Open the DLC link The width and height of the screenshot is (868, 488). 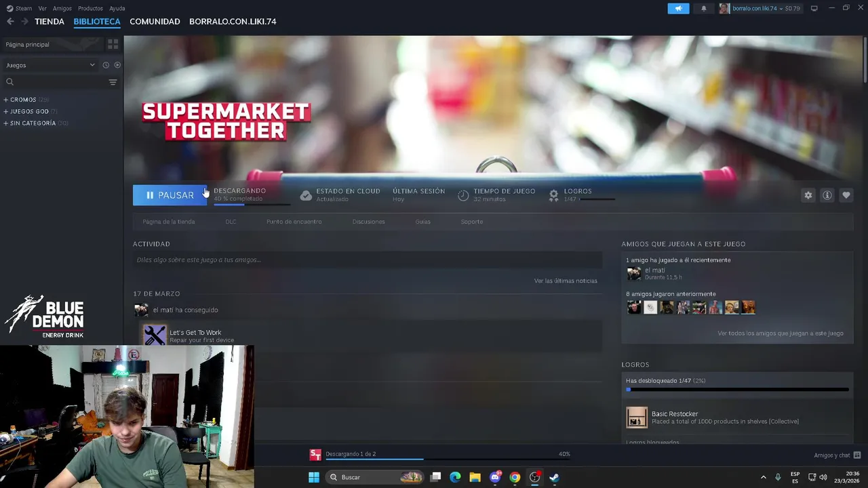coord(231,222)
